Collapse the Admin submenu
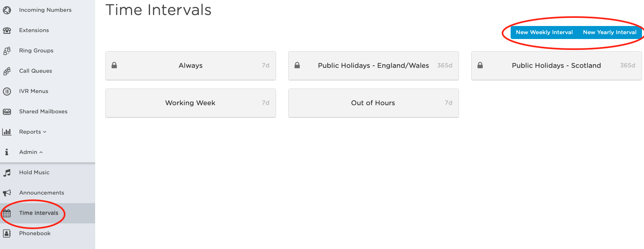This screenshot has width=644, height=249. pos(31,152)
